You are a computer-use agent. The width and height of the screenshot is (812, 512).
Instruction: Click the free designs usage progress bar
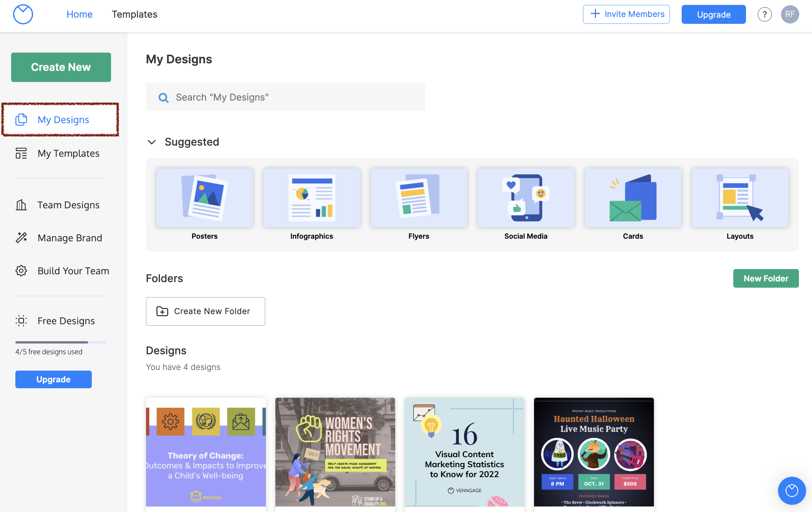point(61,342)
